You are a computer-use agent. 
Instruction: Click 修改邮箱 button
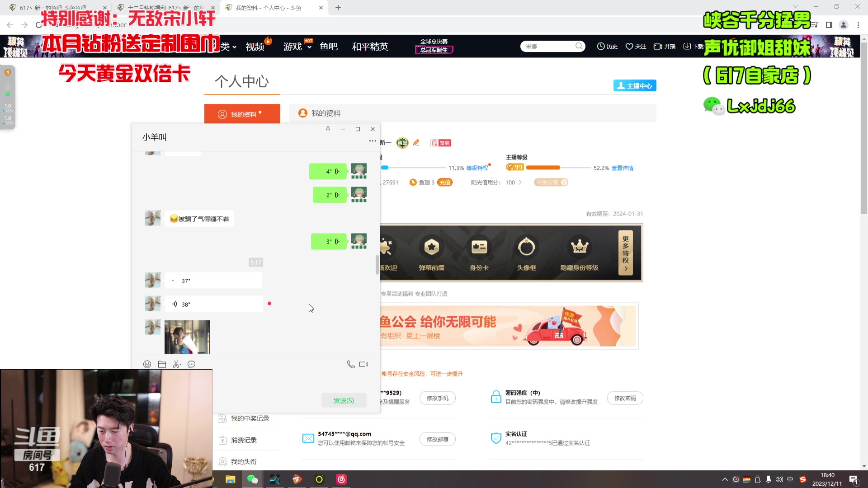coord(438,439)
